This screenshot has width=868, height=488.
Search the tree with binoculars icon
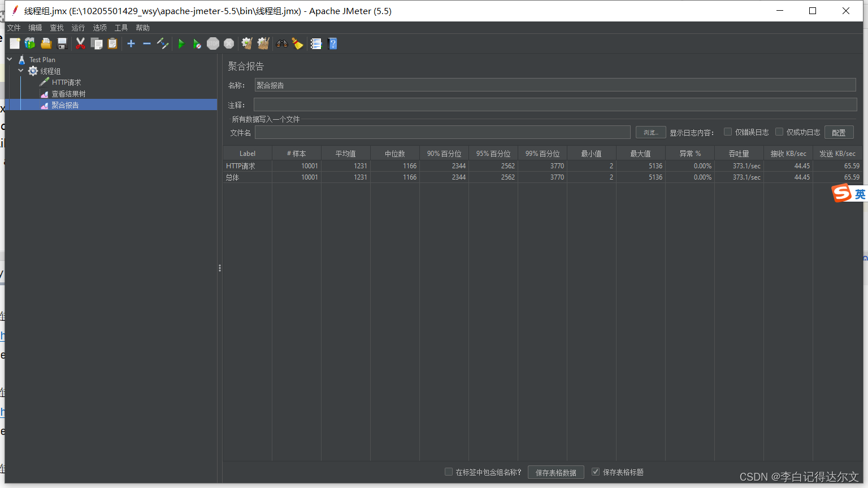(x=281, y=43)
